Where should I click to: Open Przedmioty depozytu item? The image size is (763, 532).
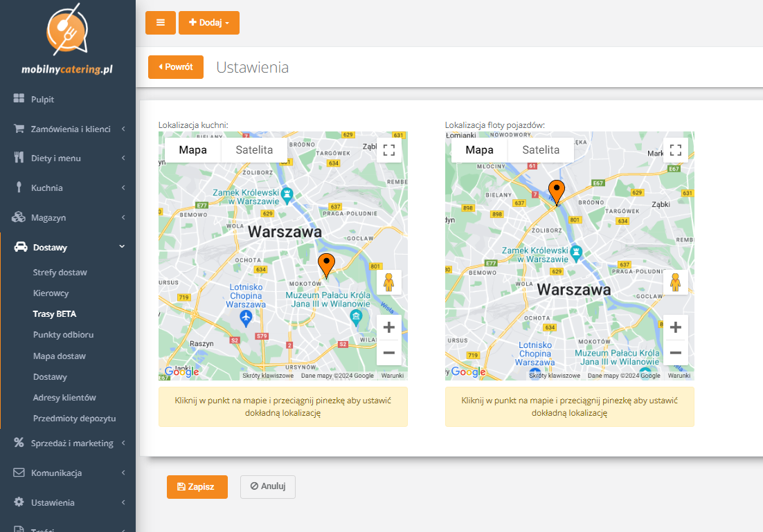(x=75, y=419)
